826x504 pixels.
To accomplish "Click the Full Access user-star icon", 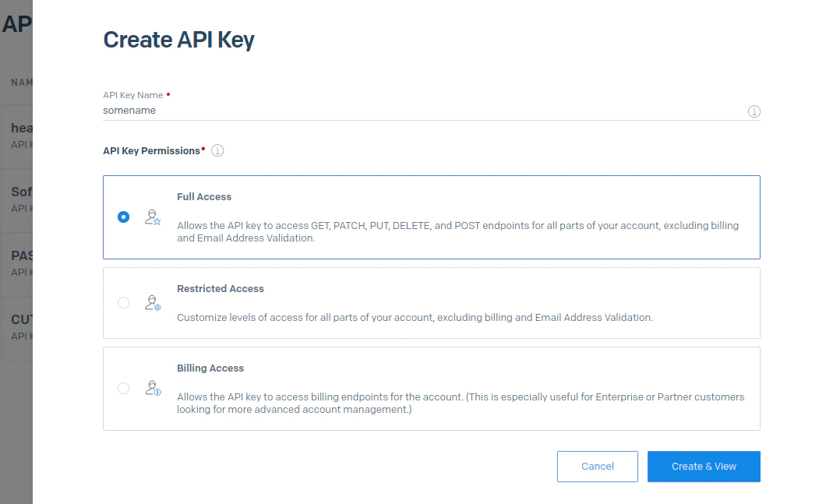I will [153, 217].
